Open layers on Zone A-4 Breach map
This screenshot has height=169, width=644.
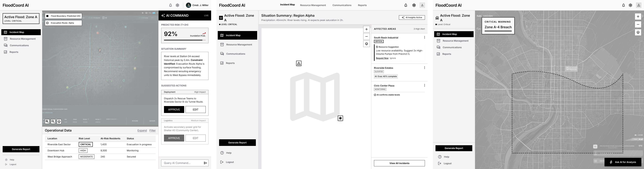coord(638,33)
